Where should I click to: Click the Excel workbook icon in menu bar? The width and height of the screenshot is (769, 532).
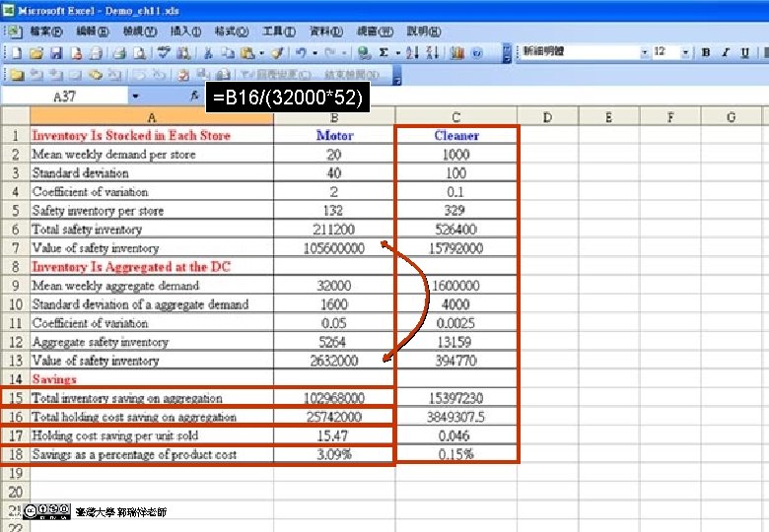[14, 32]
